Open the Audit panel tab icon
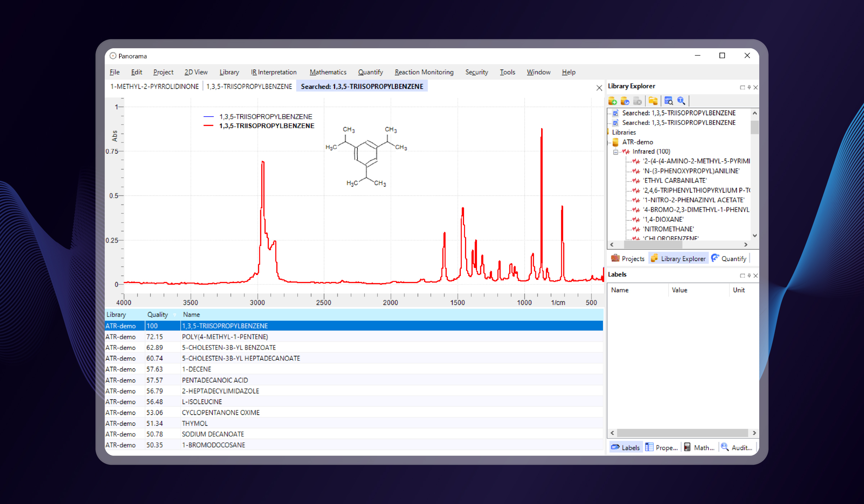The width and height of the screenshot is (864, 504). (725, 447)
